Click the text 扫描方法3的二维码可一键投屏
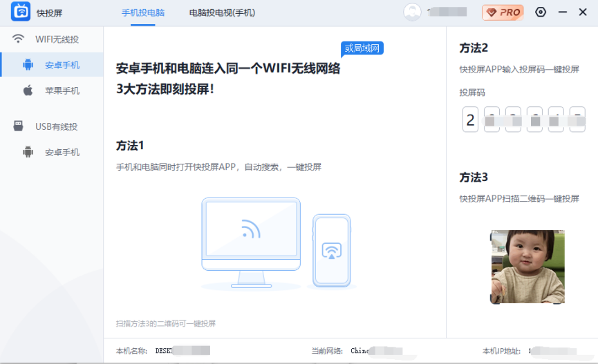Image resolution: width=598 pixels, height=364 pixels. click(x=165, y=324)
